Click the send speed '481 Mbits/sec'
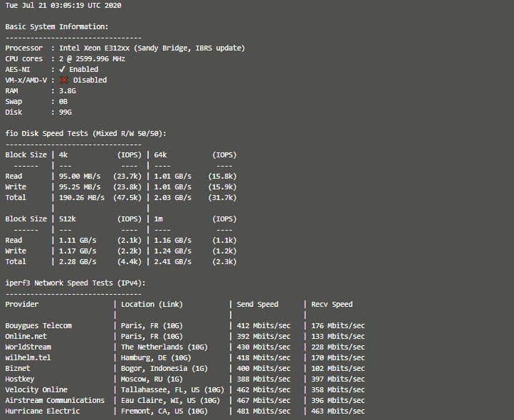Viewport: 514px width, 420px height. pos(263,411)
